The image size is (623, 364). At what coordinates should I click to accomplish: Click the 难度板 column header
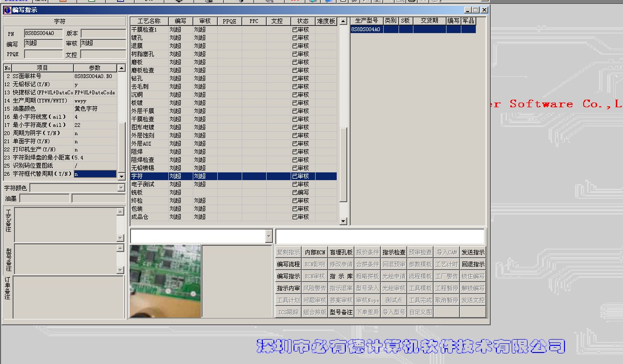click(x=326, y=21)
